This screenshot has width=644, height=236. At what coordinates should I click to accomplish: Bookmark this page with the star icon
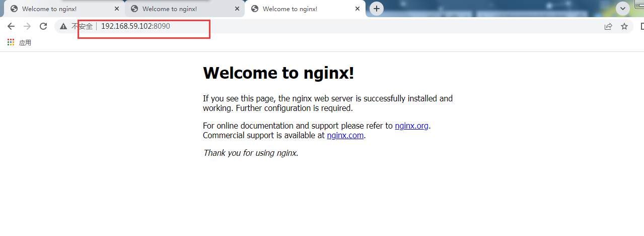(x=624, y=26)
